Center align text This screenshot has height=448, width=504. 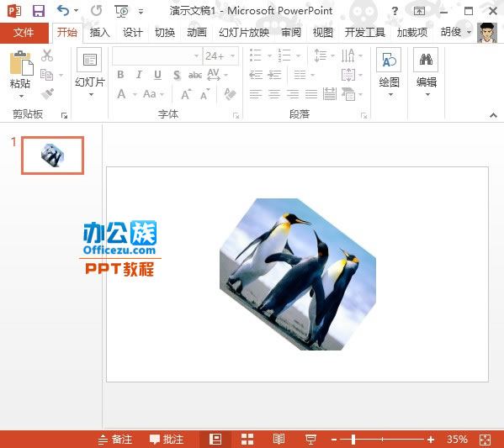pyautogui.click(x=274, y=94)
